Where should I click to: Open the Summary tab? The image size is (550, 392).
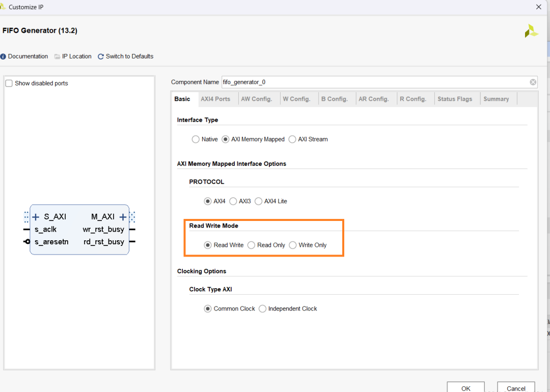point(496,99)
